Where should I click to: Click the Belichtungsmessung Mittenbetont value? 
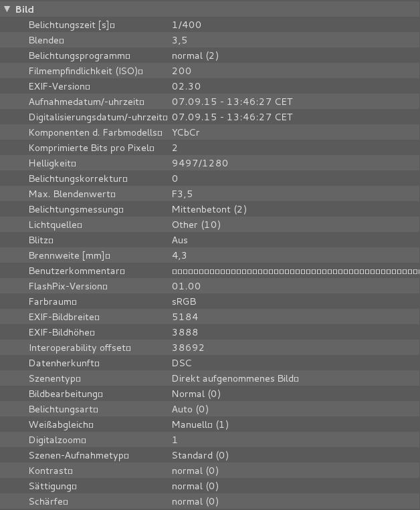(x=209, y=209)
